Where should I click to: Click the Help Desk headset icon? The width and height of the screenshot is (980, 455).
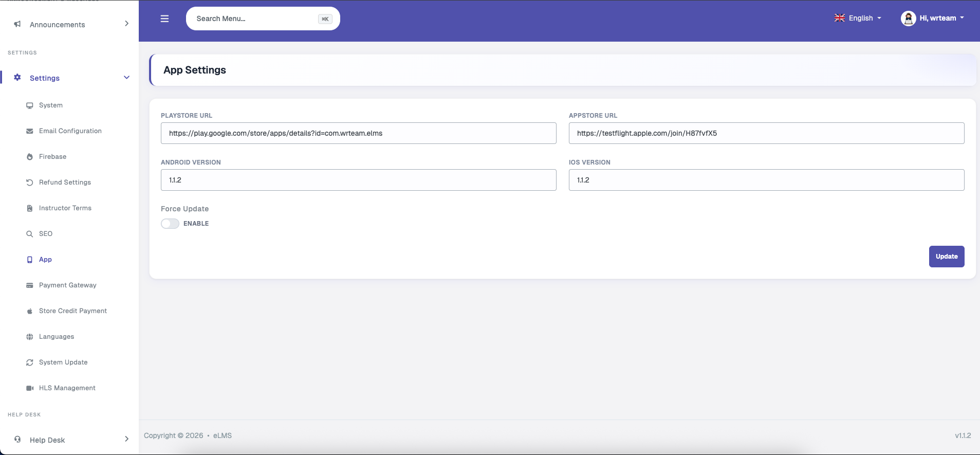[17, 439]
